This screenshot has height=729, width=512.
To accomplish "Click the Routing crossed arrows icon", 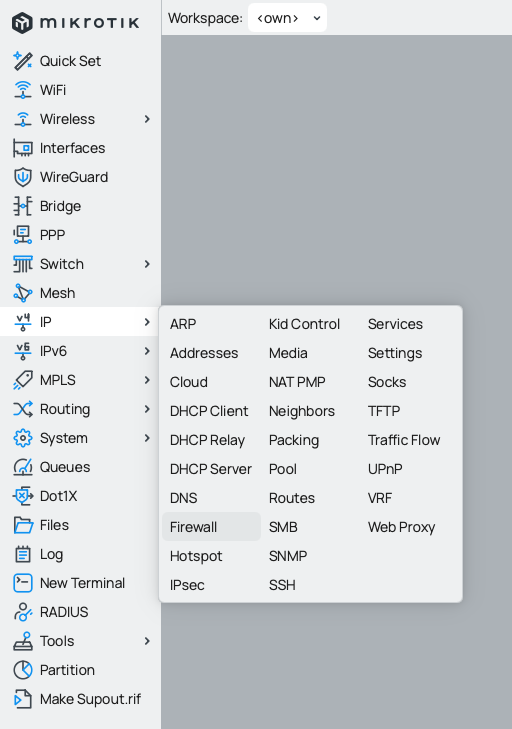I will pos(23,409).
